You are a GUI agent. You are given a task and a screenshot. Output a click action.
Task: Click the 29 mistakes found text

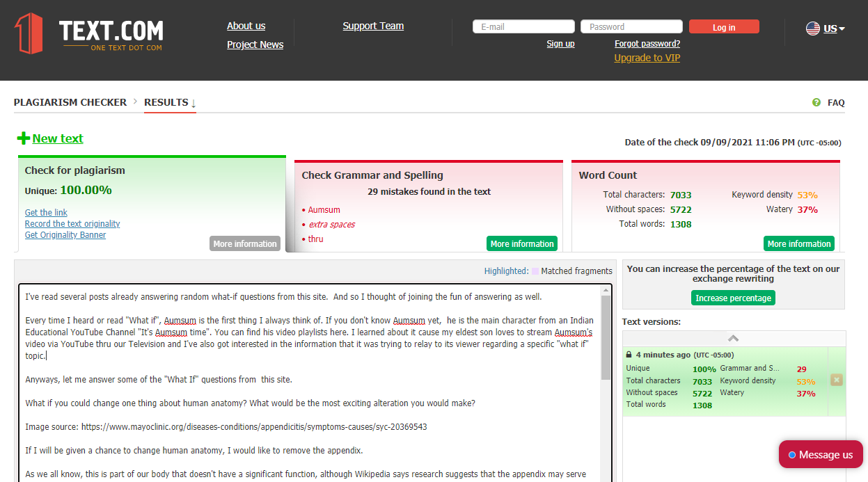tap(429, 191)
